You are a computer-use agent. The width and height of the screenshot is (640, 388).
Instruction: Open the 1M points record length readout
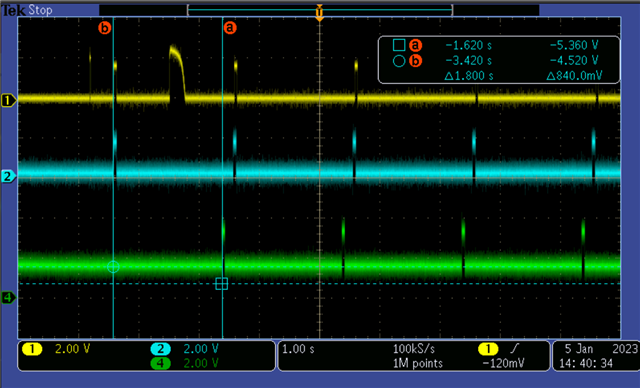coord(418,363)
